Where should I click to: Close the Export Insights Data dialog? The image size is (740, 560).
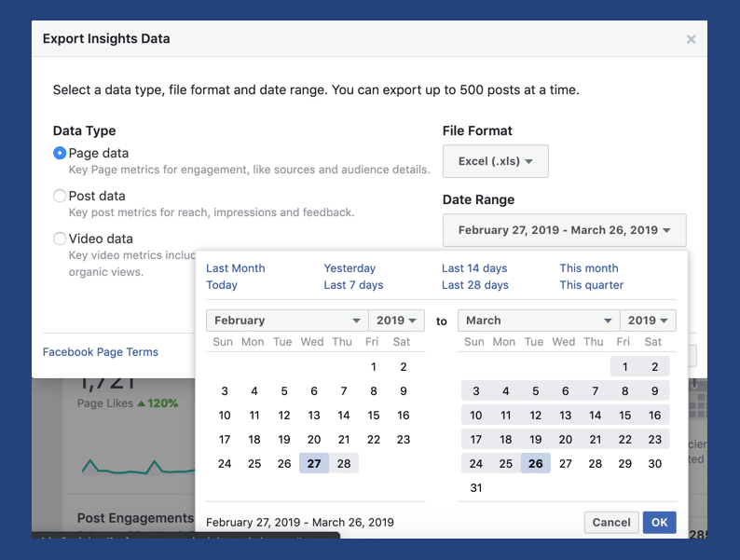click(x=691, y=39)
